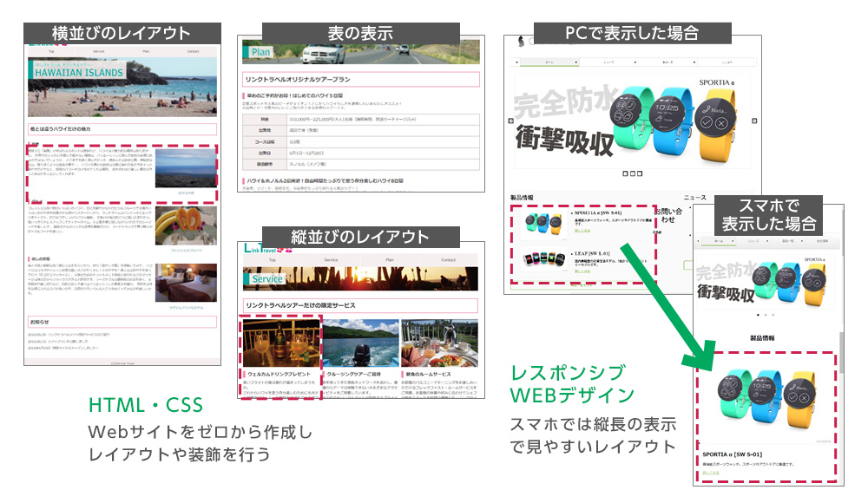Image resolution: width=868 pixels, height=503 pixels.
Task: Tap the SPORTIA α [SW S-01] title on the smartphone page
Action: [733, 454]
